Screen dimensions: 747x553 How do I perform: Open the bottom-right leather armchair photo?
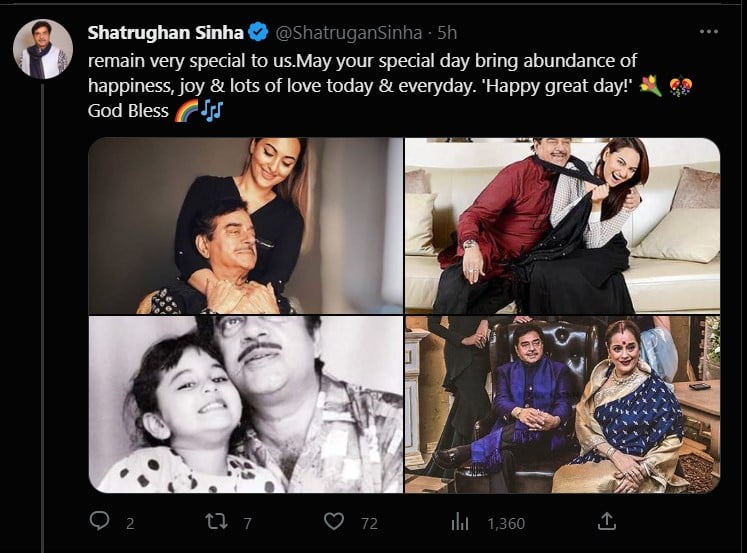tap(562, 404)
